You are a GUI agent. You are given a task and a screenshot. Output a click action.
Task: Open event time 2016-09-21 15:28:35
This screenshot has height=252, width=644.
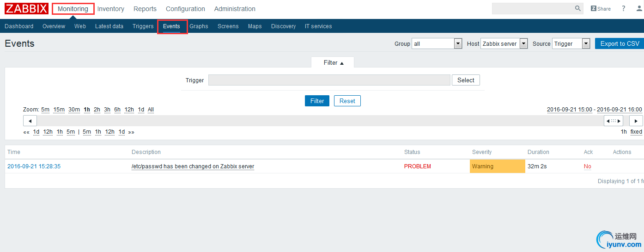34,166
